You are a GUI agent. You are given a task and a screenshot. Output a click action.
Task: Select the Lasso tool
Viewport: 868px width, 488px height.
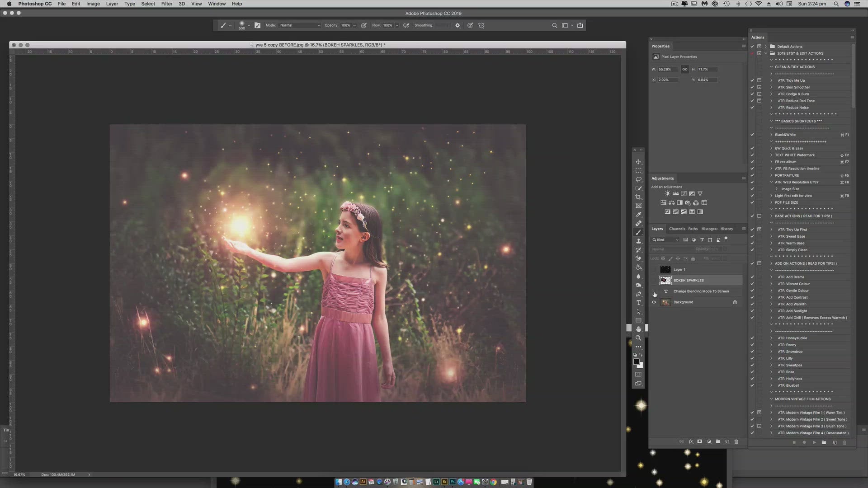click(638, 179)
